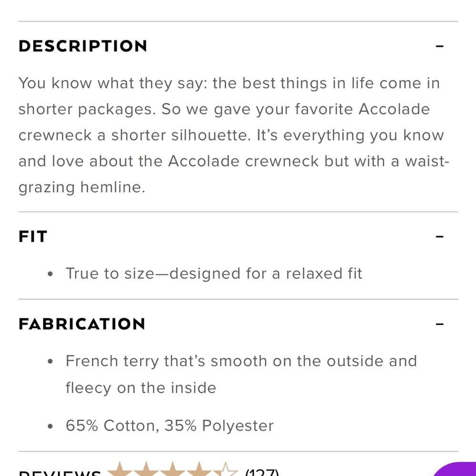Click the fourth filled review star

tap(199, 469)
